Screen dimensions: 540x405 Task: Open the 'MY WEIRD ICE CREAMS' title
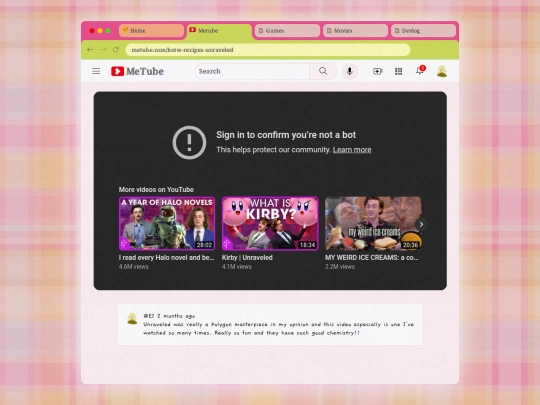click(x=372, y=258)
